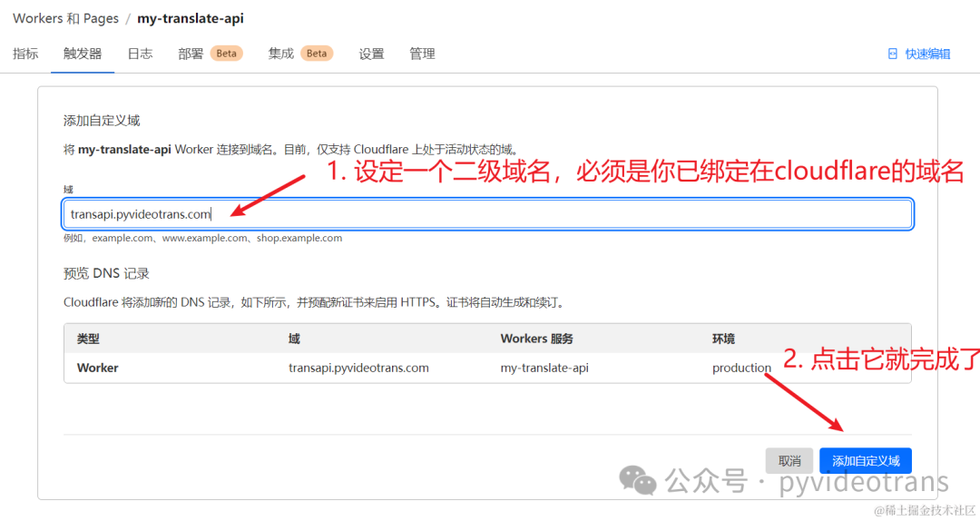
Task: Click the Workers 服务 column header
Action: [x=537, y=339]
